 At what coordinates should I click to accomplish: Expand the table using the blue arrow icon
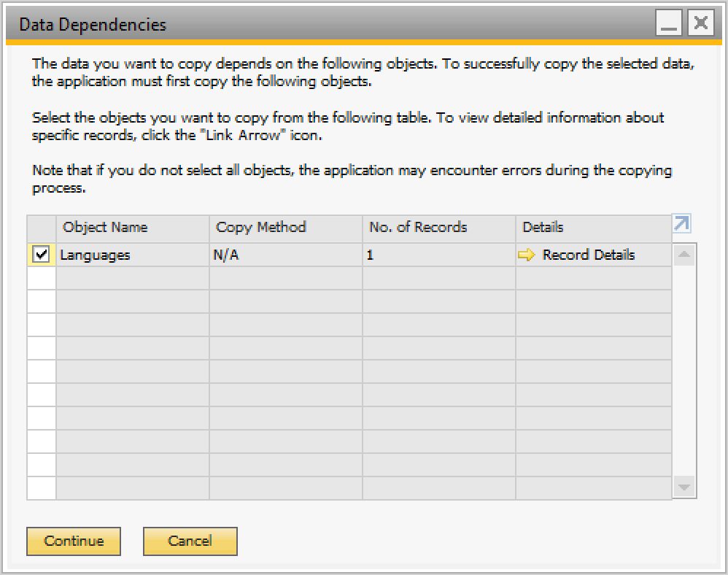[x=682, y=224]
